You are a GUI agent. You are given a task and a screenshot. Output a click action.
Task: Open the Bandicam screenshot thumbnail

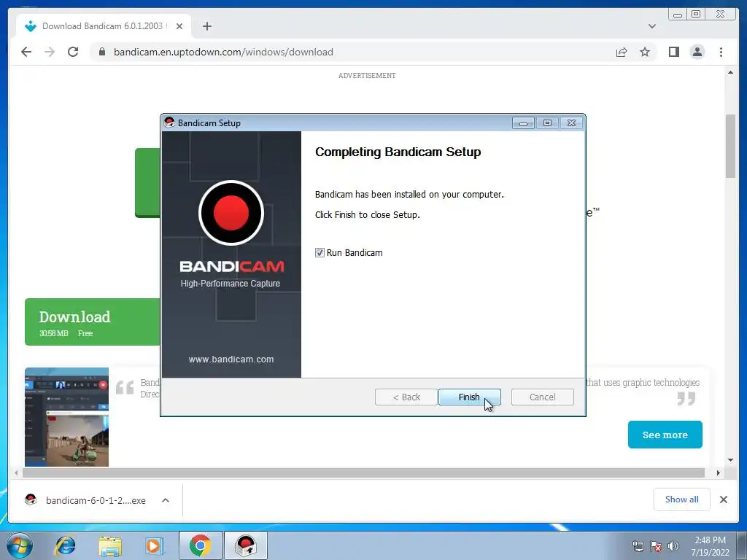[66, 417]
